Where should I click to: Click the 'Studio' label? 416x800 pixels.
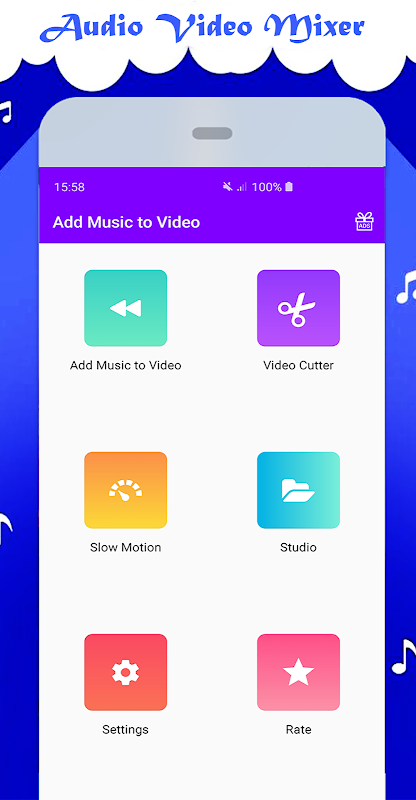tap(299, 547)
